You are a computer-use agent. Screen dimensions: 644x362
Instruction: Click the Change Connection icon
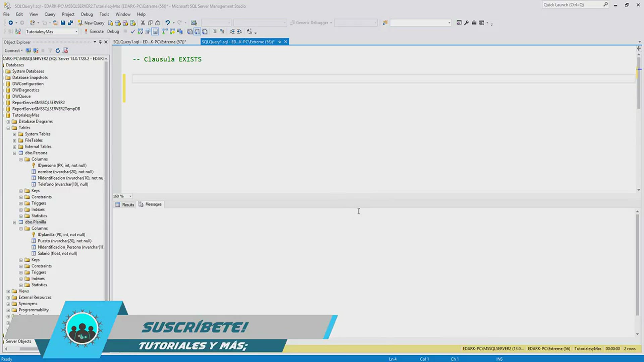(x=18, y=32)
